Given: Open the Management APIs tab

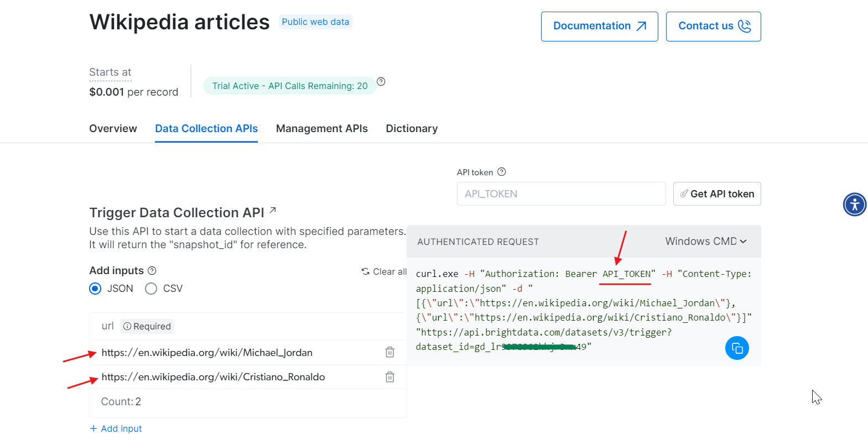Looking at the screenshot, I should tap(322, 128).
